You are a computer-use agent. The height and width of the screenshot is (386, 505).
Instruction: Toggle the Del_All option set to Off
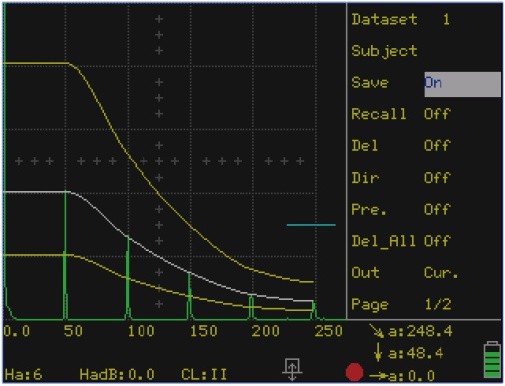click(x=437, y=241)
